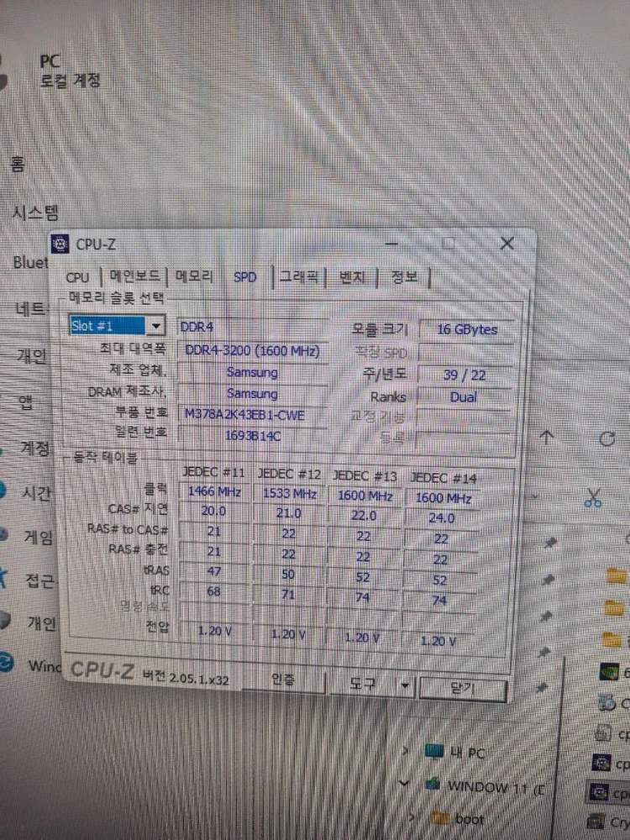Click the Samsung value beside DRAM 제조사
Viewport: 630px width, 840px height.
coord(252,393)
